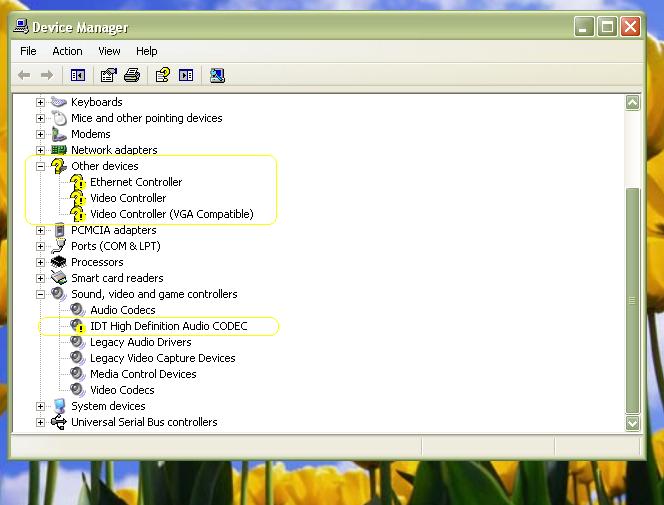664x505 pixels.
Task: Click the Smart card readers icon
Action: [x=59, y=278]
